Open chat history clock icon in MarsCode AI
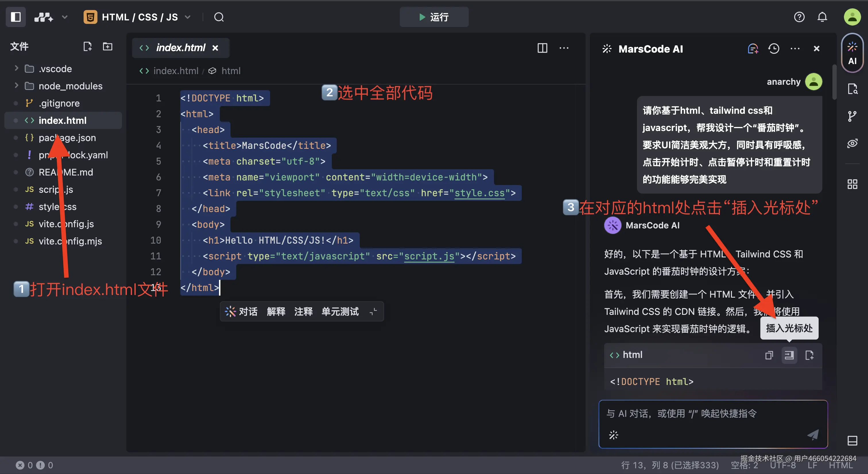The width and height of the screenshot is (868, 474). (774, 49)
